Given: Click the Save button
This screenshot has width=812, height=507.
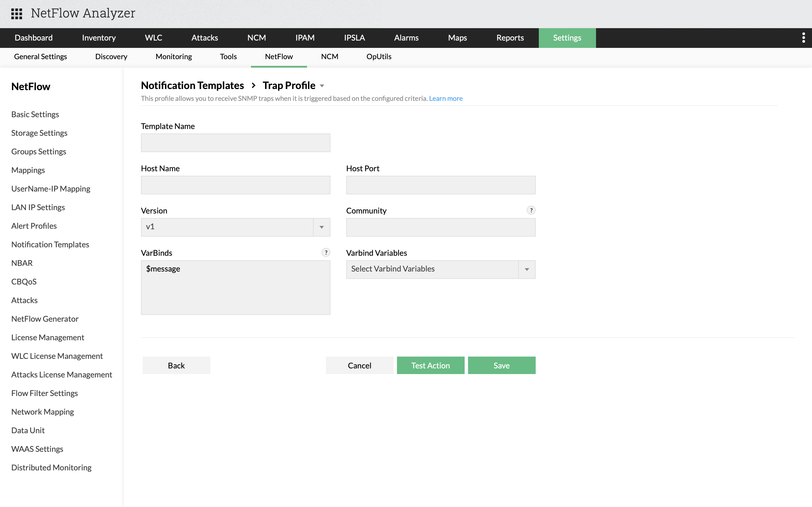Looking at the screenshot, I should [x=501, y=365].
